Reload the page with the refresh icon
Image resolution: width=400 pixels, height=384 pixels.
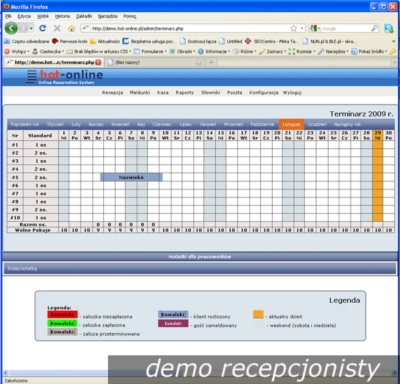[x=42, y=28]
